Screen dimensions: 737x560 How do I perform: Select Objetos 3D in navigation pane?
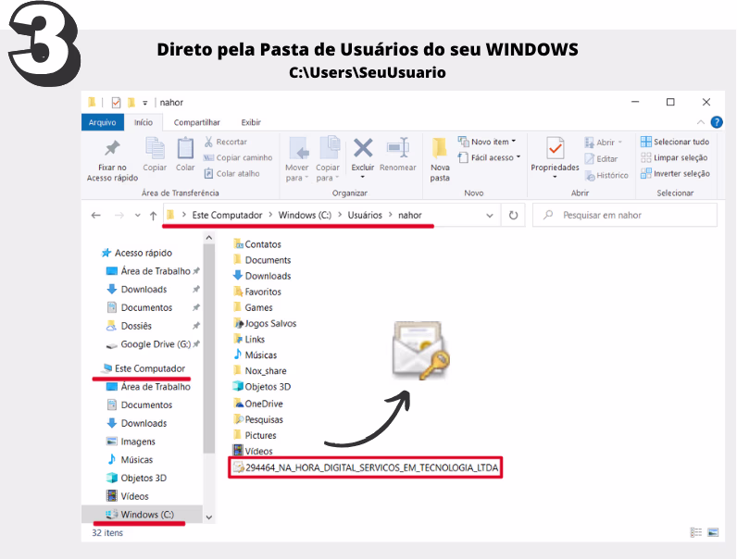point(137,478)
